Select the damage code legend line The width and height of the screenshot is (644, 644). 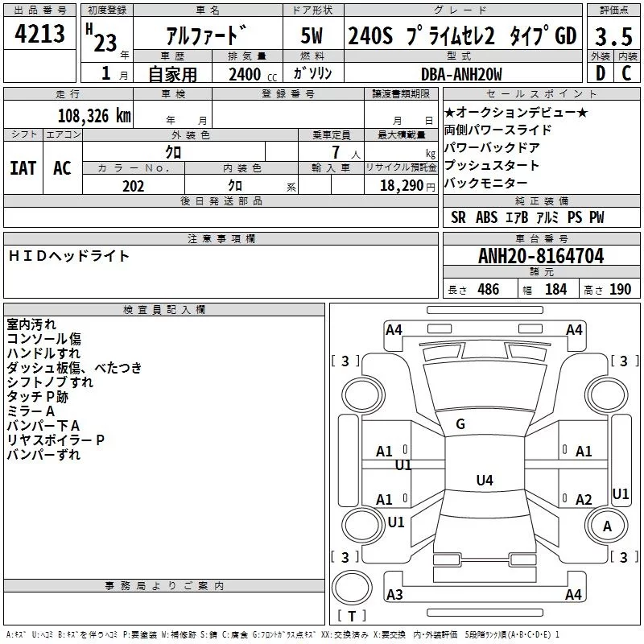[283, 635]
